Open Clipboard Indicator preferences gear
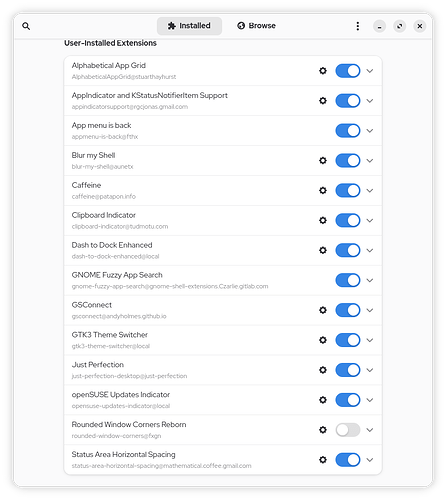This screenshot has height=500, width=445. [x=323, y=220]
